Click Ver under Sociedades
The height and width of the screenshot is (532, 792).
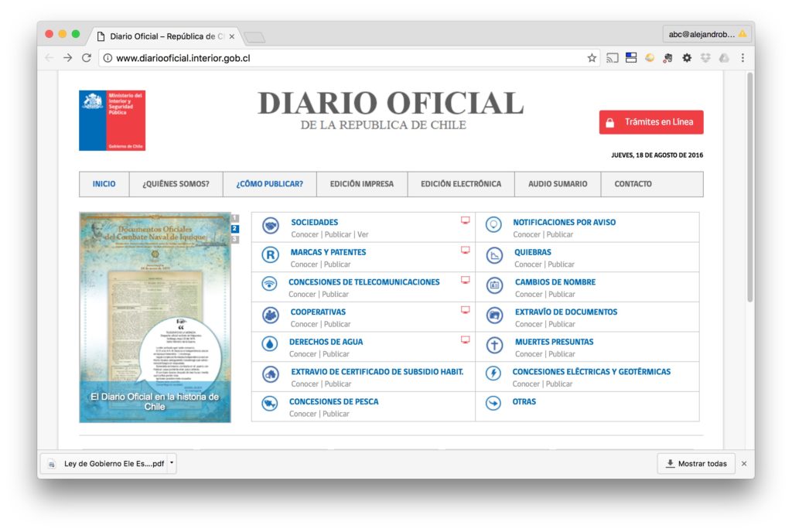tap(363, 234)
